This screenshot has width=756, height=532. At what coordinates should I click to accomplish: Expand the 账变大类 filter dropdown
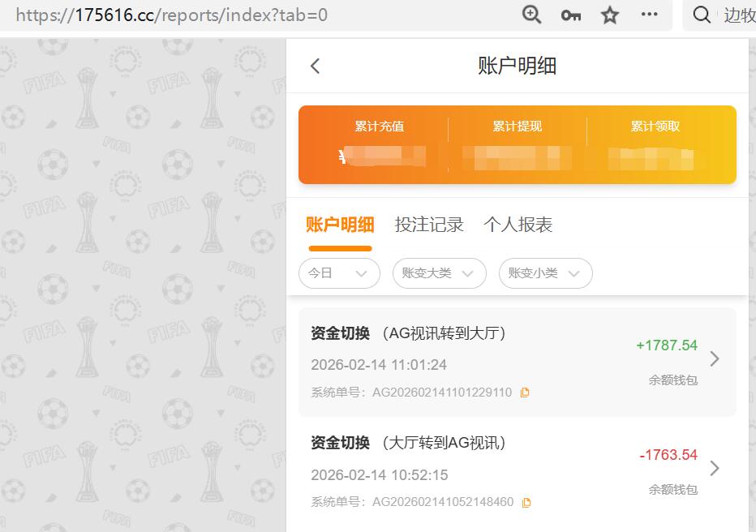click(439, 273)
